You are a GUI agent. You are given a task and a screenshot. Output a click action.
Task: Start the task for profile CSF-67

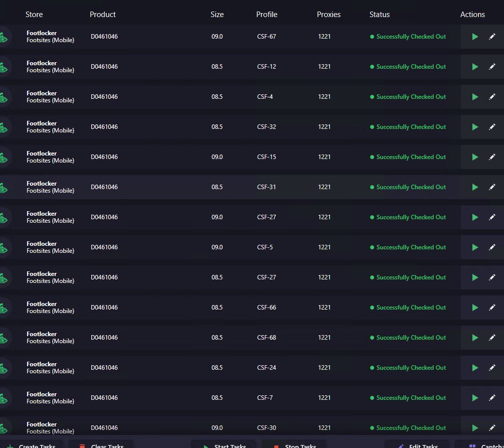point(475,37)
